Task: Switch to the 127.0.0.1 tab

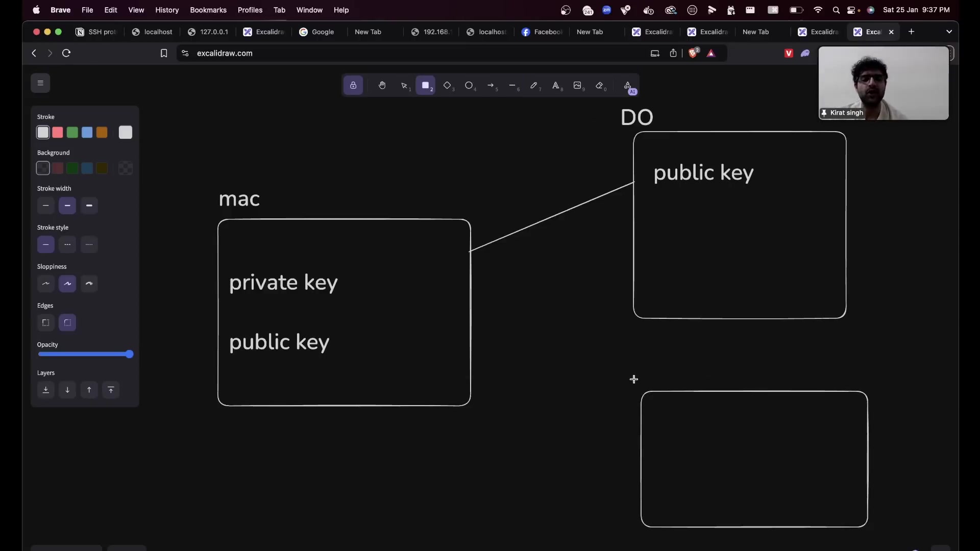Action: 208,32
